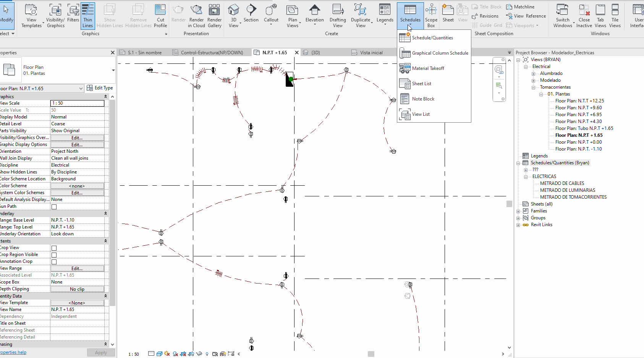This screenshot has width=644, height=358.
Task: Select the Scope Box tool
Action: click(431, 16)
